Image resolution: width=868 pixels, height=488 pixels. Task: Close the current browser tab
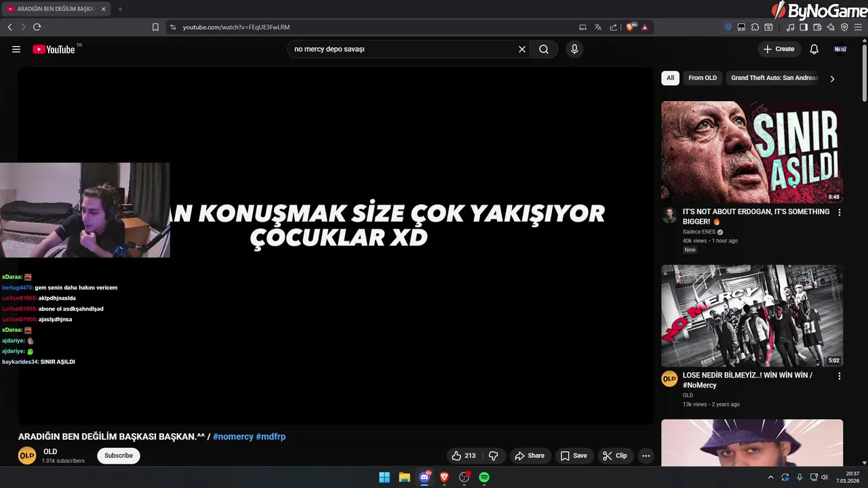[x=103, y=9]
